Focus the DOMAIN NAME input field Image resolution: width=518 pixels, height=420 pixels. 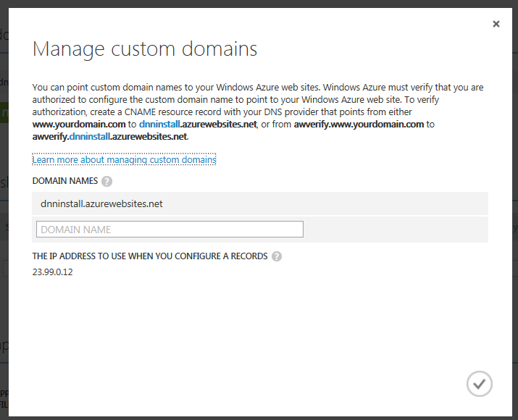(x=170, y=229)
